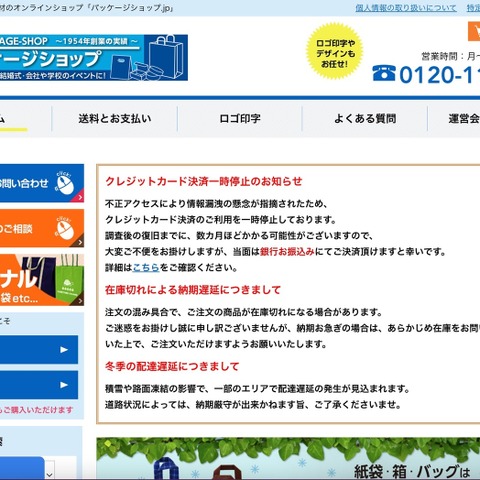Viewport: 480px width, 480px height.
Task: Click the second blue arrow sidebar button
Action: (39, 385)
